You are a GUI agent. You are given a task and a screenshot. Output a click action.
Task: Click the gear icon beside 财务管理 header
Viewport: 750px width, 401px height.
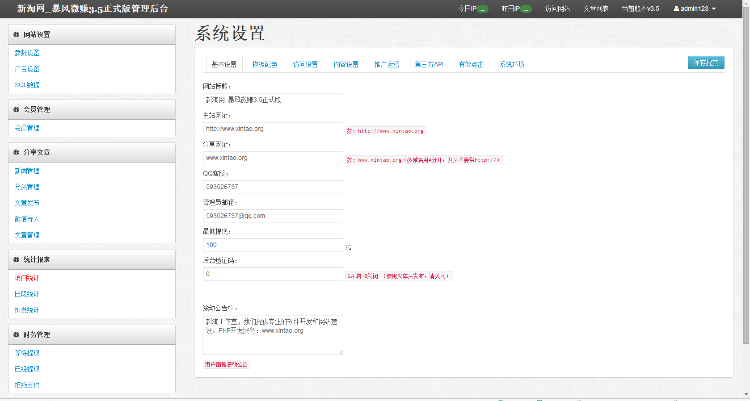point(16,334)
